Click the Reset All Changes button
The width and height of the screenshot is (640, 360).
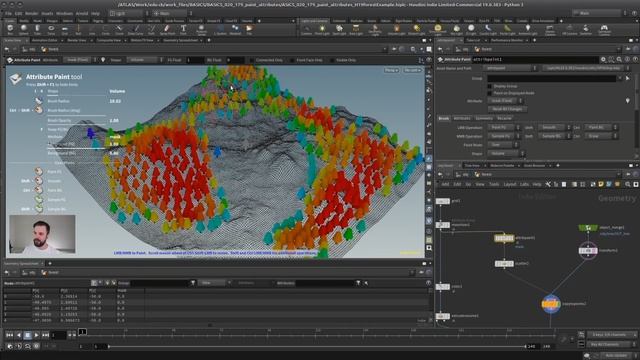pos(507,109)
